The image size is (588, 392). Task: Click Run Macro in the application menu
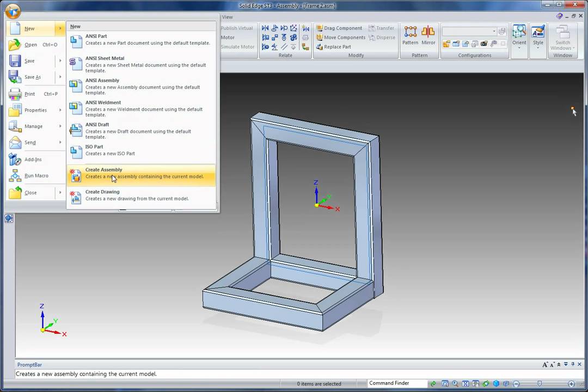(35, 175)
